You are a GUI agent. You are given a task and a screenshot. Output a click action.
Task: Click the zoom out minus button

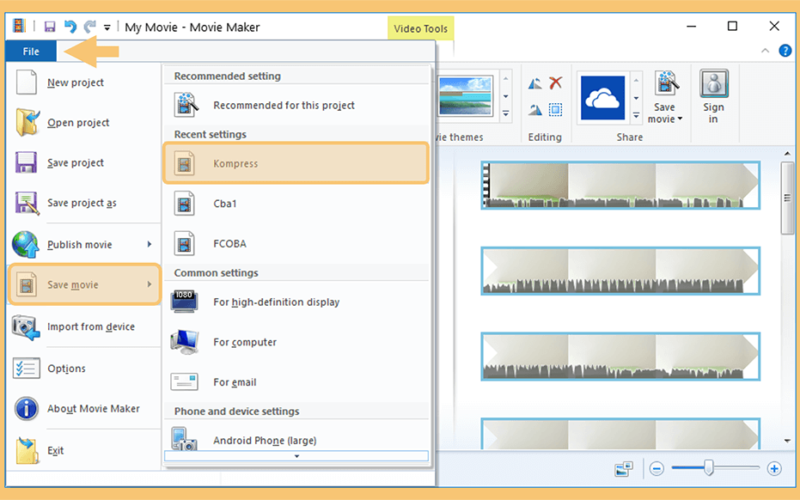point(657,468)
